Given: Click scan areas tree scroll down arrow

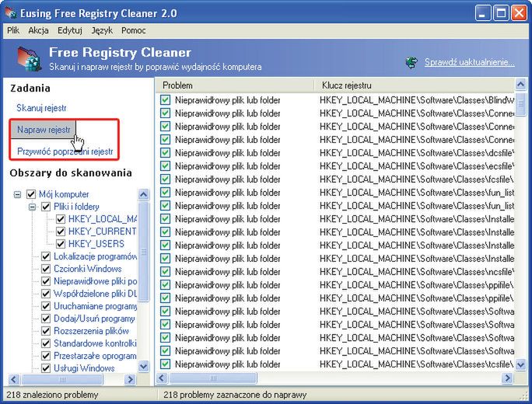Looking at the screenshot, I should pyautogui.click(x=144, y=367).
